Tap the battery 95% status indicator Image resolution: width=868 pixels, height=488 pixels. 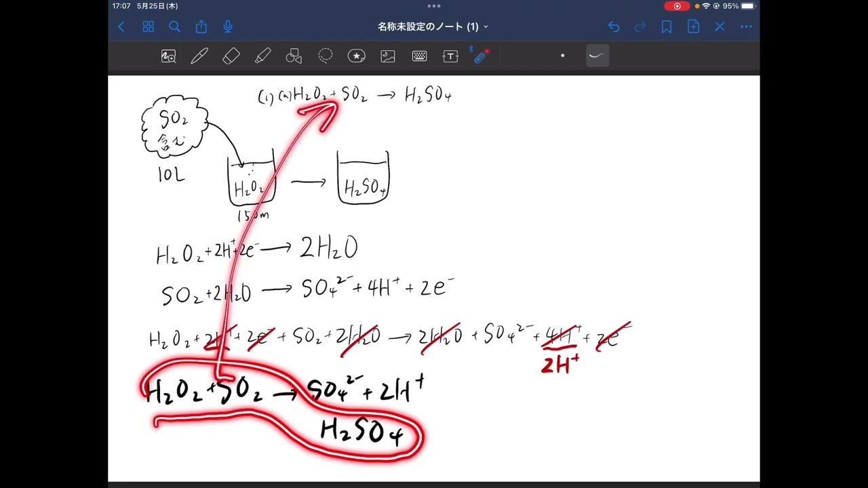(x=738, y=6)
